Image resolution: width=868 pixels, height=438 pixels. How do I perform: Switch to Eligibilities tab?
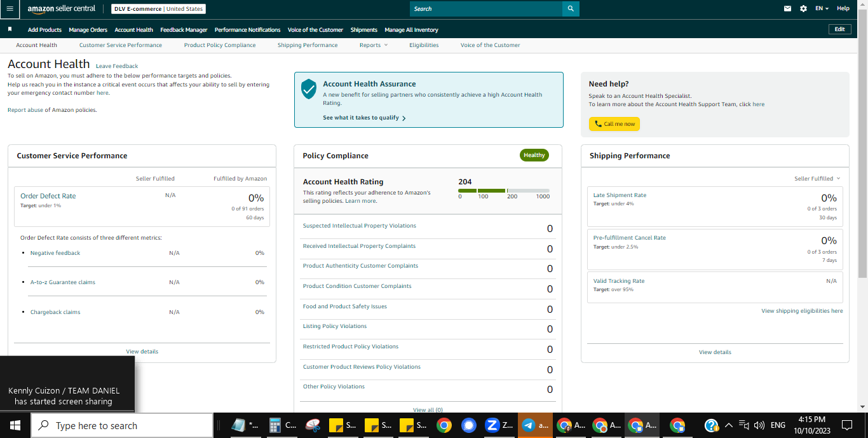tap(424, 45)
